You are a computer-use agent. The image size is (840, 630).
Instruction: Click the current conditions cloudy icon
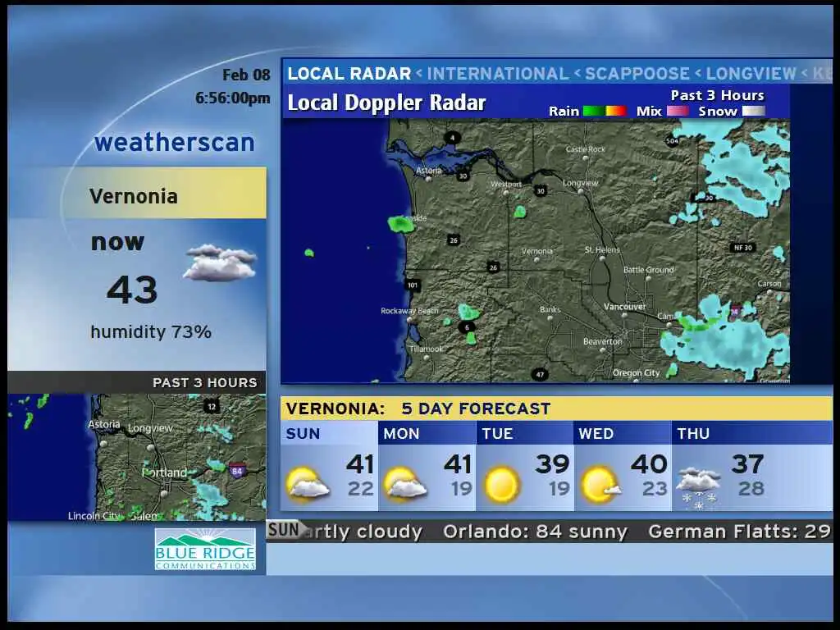[220, 262]
